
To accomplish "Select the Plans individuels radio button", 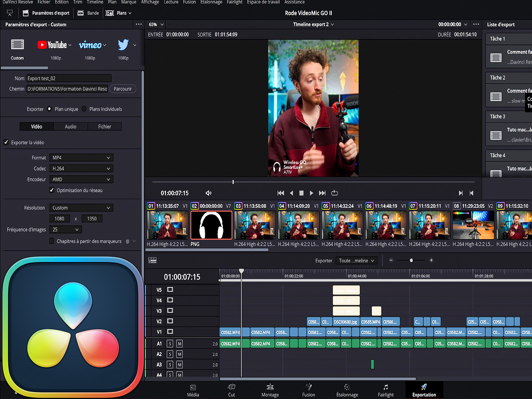I will click(x=84, y=109).
